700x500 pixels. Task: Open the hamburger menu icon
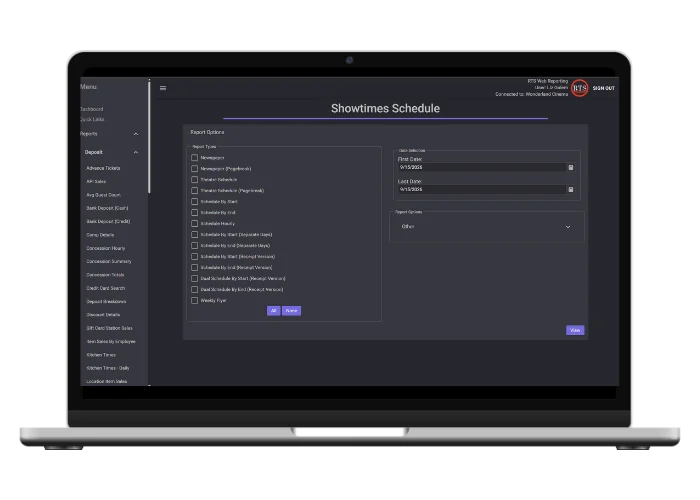tap(163, 88)
